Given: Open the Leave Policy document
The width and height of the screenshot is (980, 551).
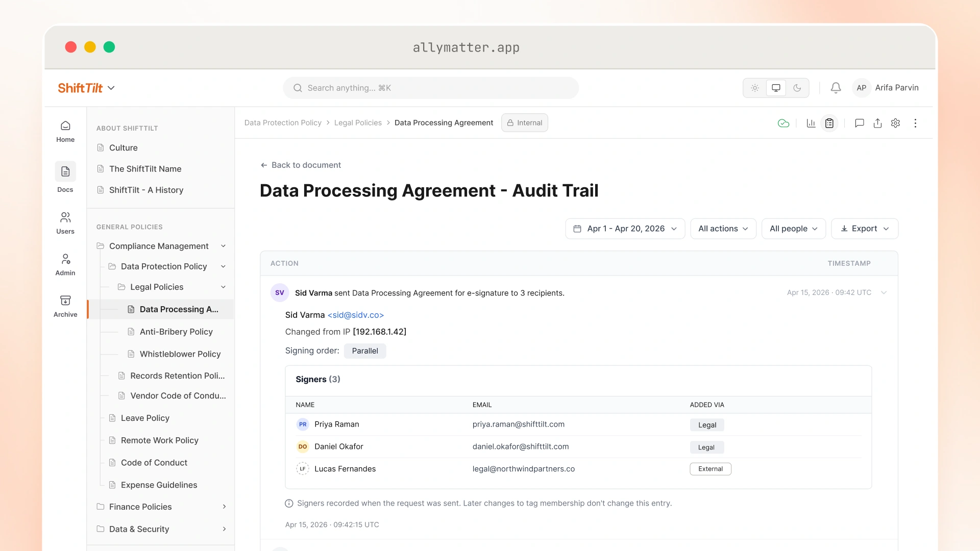Looking at the screenshot, I should point(145,418).
